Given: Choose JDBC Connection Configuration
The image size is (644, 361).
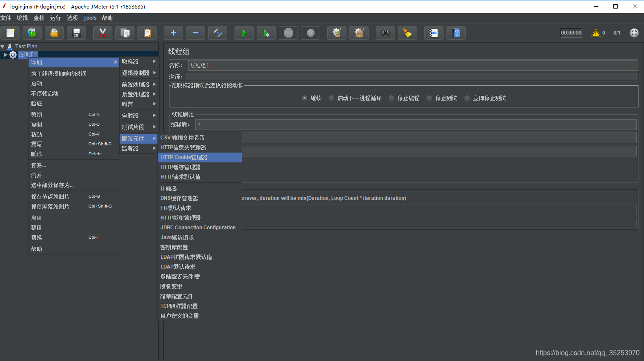Looking at the screenshot, I should click(x=200, y=228).
